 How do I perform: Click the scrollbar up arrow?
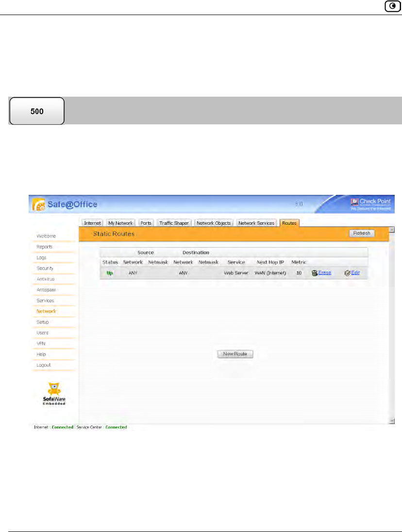(392, 230)
